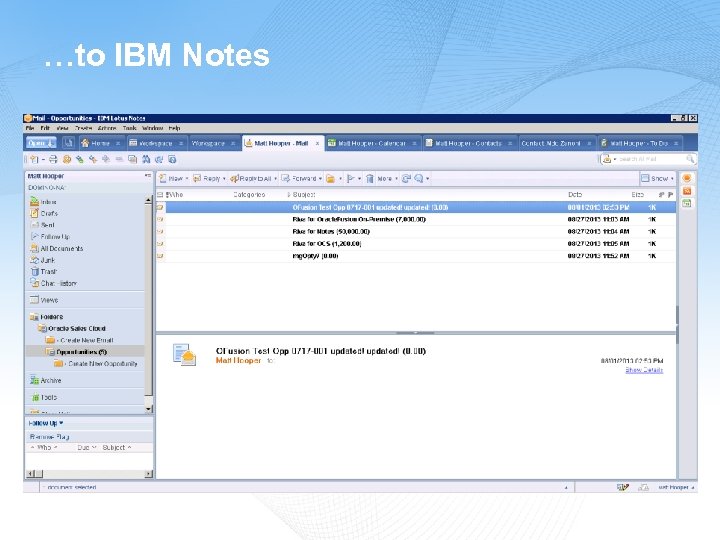Click the orange Sametime icon in right sidebar
Viewport: 720px width, 540px height.
687,179
